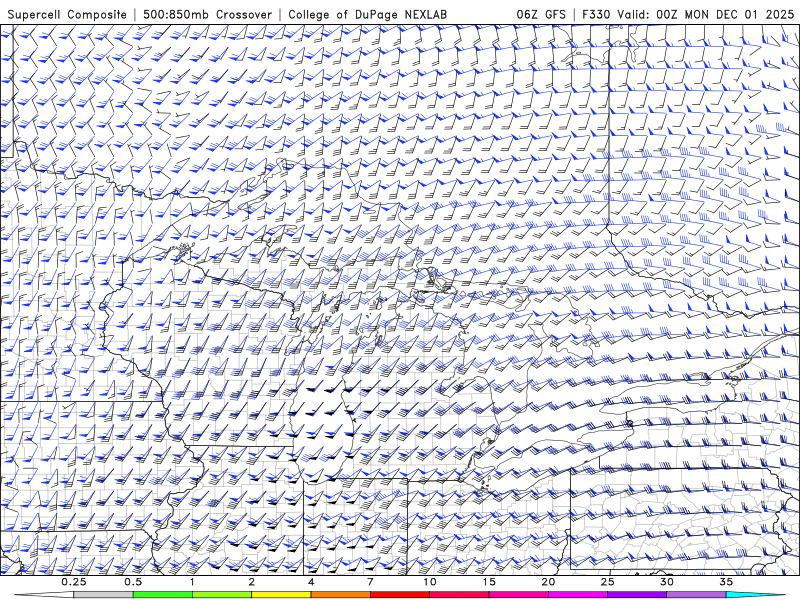Click the red color bar segment after 7
The width and height of the screenshot is (800, 600).
(399, 595)
